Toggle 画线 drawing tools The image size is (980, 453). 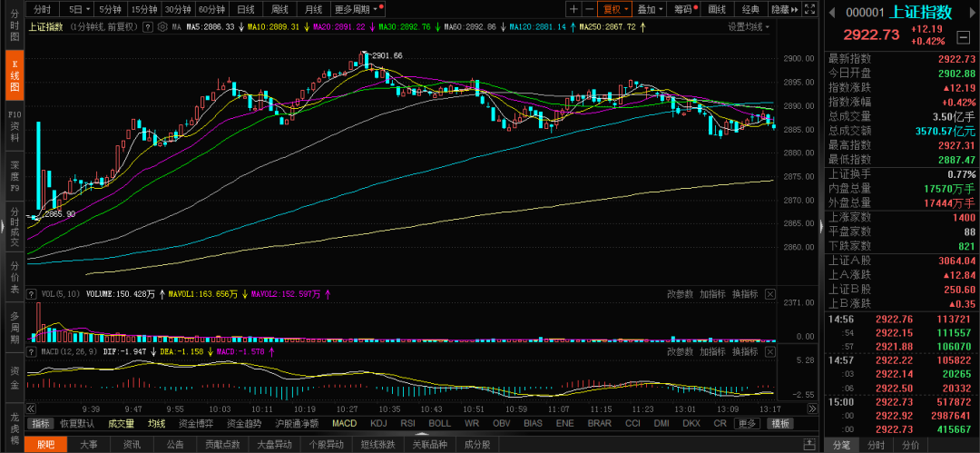717,9
